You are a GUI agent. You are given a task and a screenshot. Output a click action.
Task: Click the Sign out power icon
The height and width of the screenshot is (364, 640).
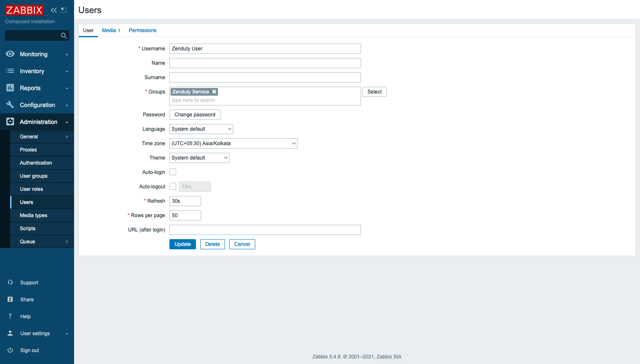(10, 350)
